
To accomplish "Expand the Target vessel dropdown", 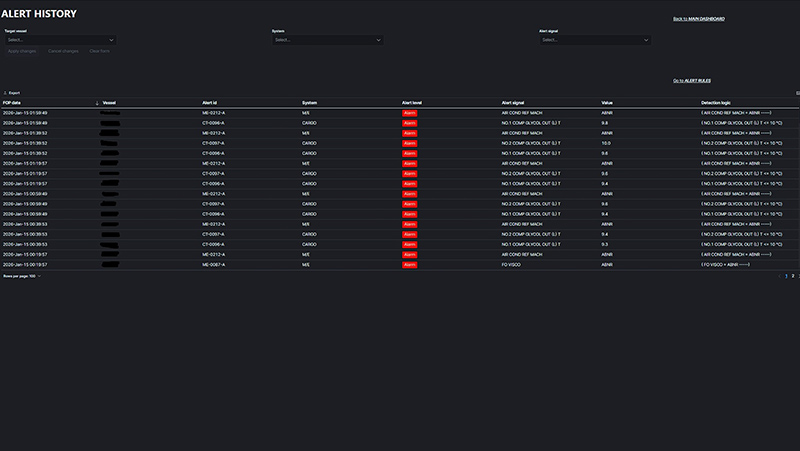I will point(60,40).
